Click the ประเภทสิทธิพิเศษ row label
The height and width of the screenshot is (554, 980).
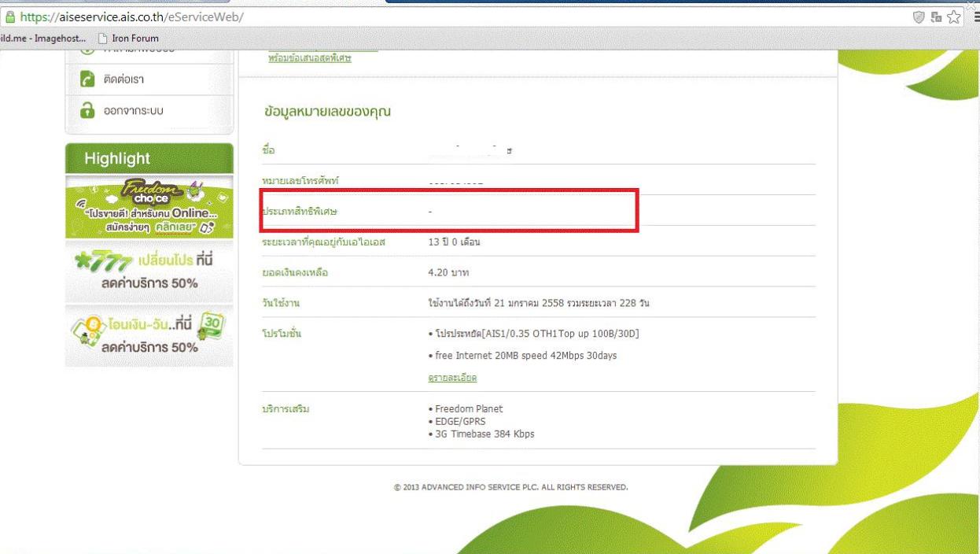tap(300, 212)
